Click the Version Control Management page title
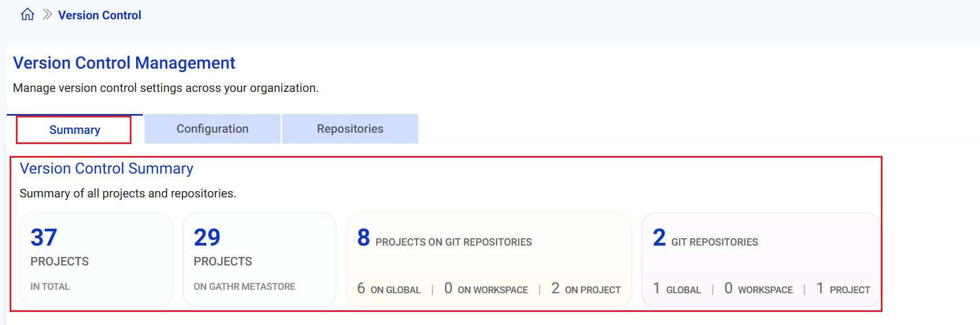 [x=124, y=63]
